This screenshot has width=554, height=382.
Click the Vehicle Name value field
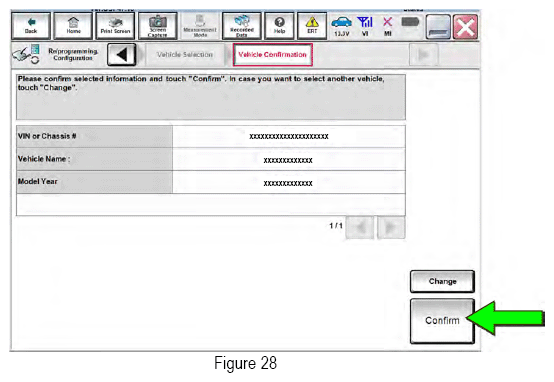coord(289,160)
